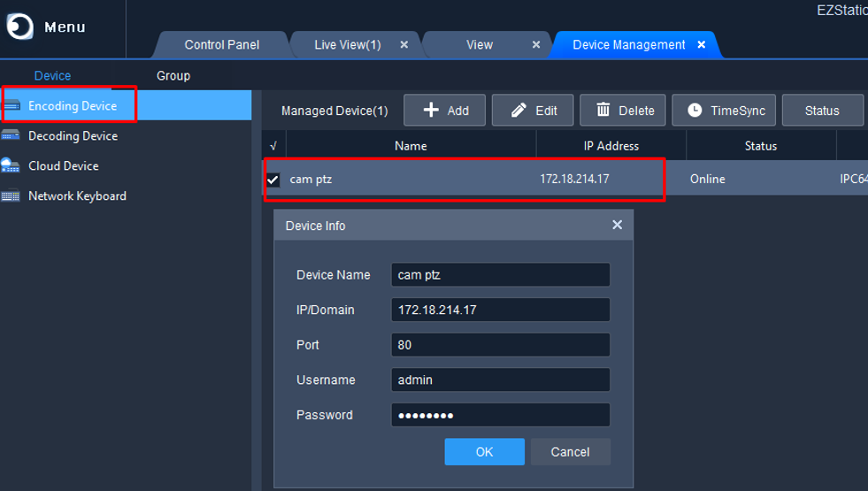Click the Delete device button
Viewport: 868px width, 491px height.
coord(625,111)
